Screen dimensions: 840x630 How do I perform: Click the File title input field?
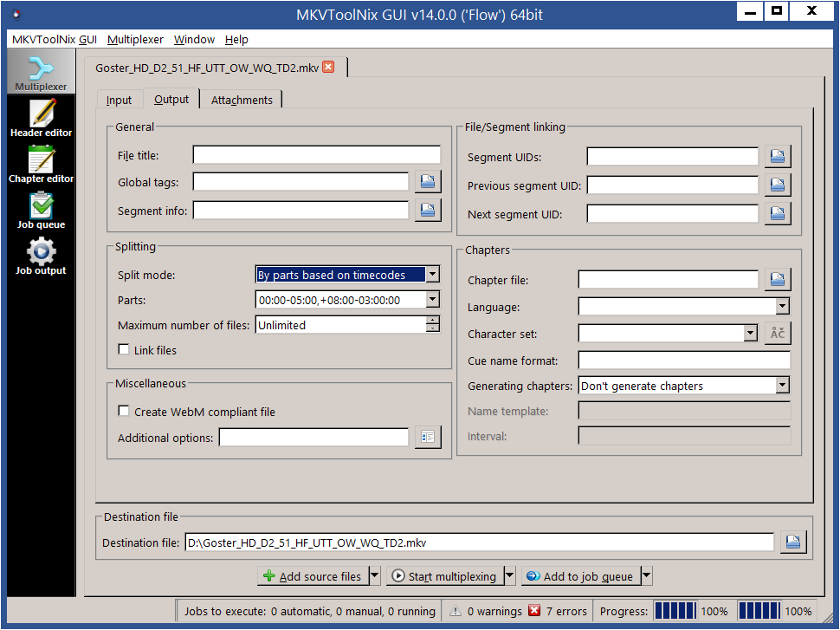[x=317, y=155]
